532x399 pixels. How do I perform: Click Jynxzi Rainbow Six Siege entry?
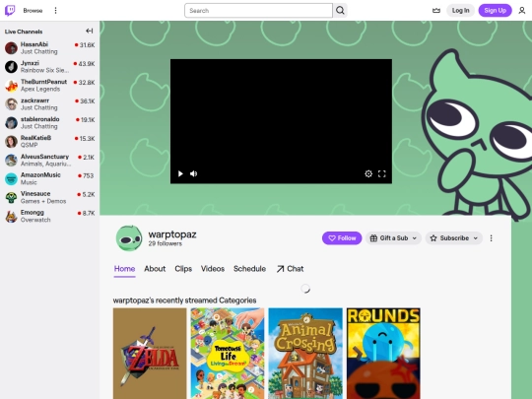tap(50, 67)
